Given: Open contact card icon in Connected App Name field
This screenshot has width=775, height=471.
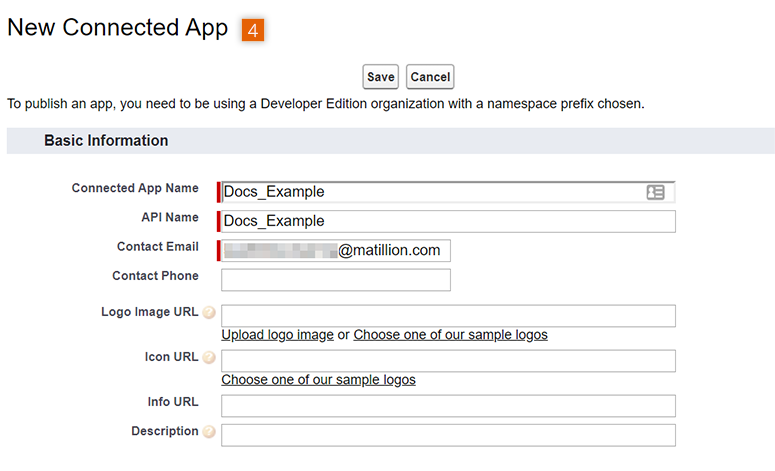Looking at the screenshot, I should 655,192.
